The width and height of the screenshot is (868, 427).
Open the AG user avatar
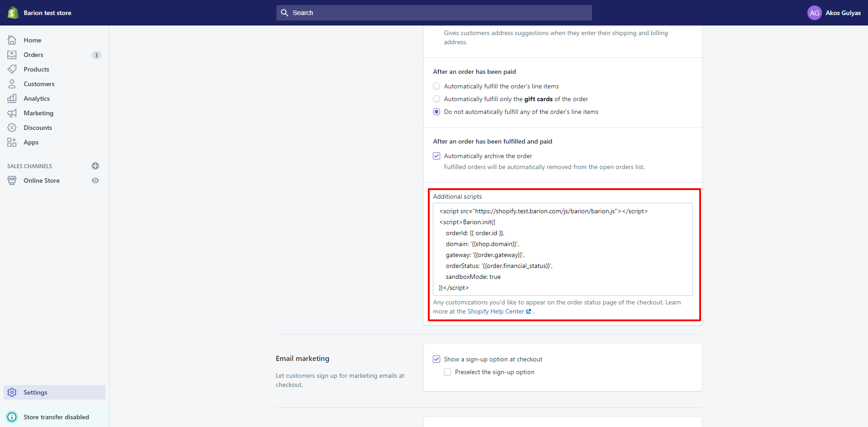[x=814, y=13]
